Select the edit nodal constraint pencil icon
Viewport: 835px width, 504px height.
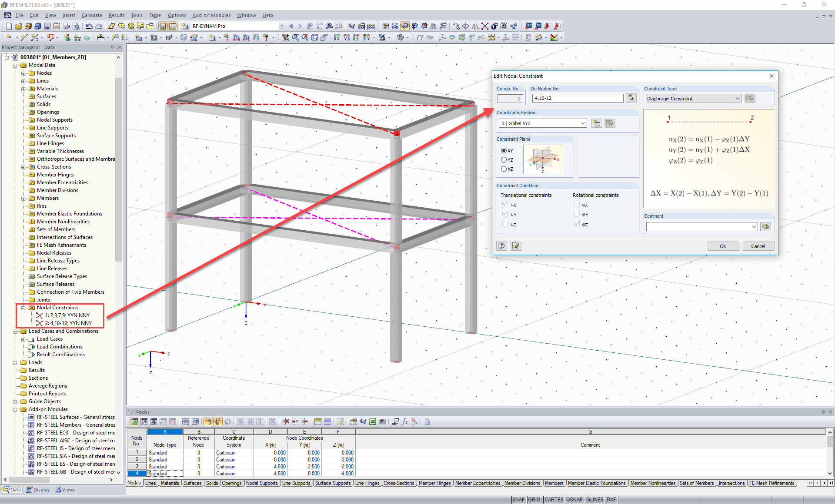click(516, 246)
